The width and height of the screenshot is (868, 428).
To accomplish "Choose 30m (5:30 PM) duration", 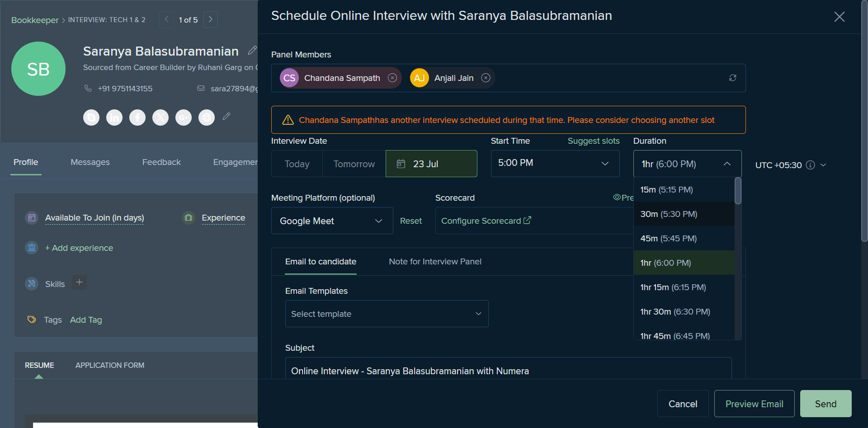I will 684,214.
